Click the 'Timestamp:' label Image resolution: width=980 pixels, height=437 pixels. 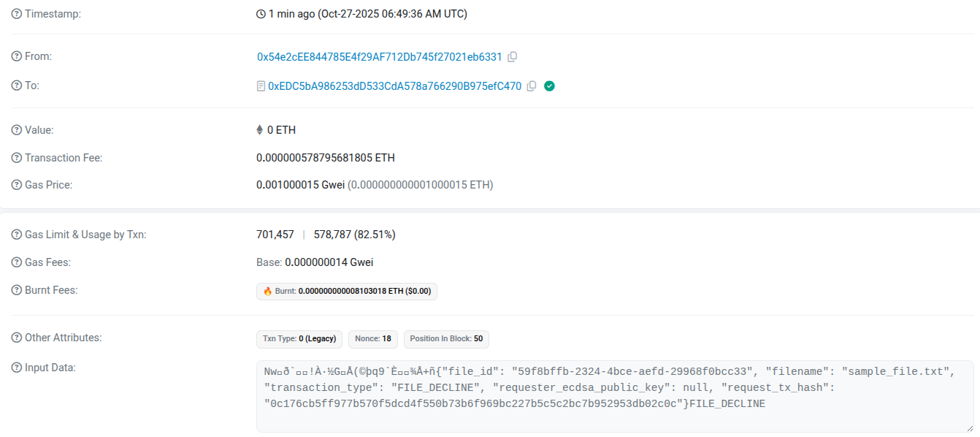pos(53,14)
